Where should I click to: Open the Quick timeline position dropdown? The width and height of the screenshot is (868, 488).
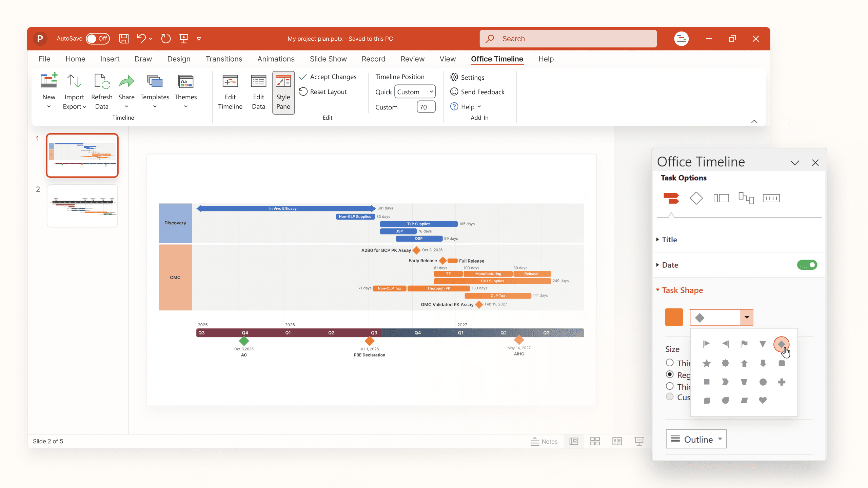coord(414,91)
